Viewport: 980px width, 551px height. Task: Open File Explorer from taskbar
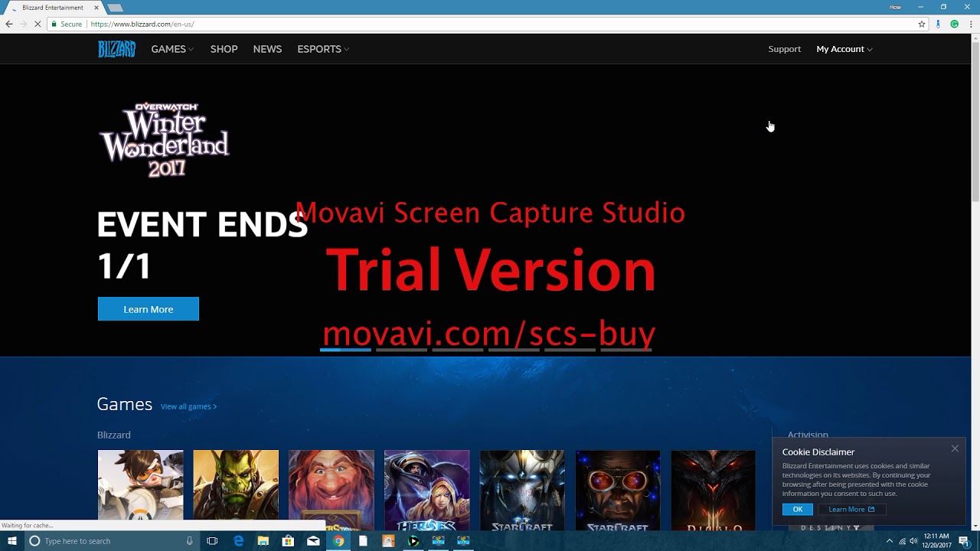263,541
